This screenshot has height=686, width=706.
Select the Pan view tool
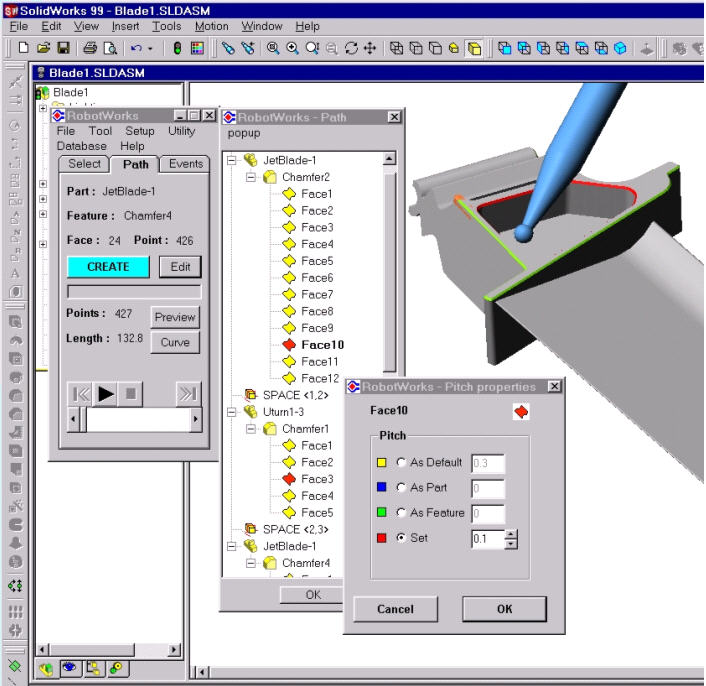point(369,47)
